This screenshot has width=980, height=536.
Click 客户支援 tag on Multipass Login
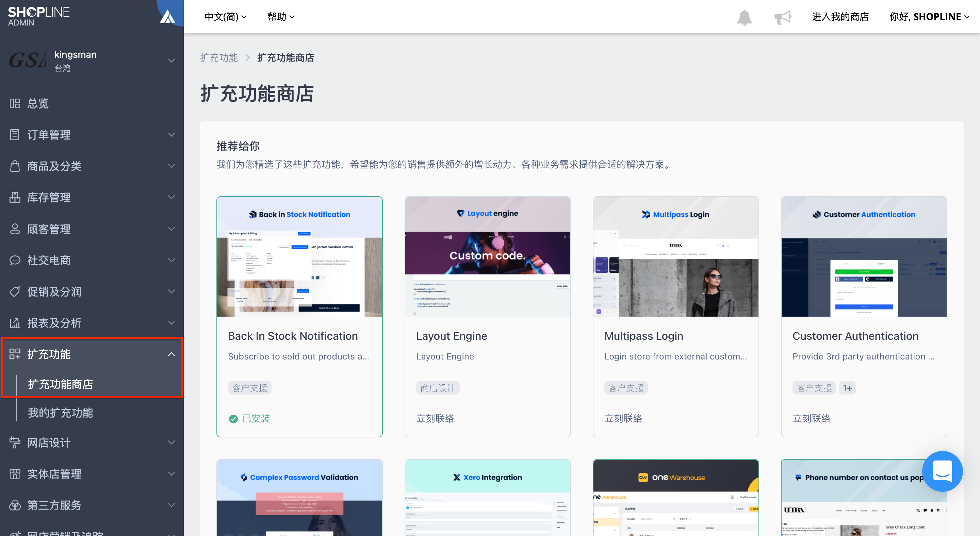[626, 388]
